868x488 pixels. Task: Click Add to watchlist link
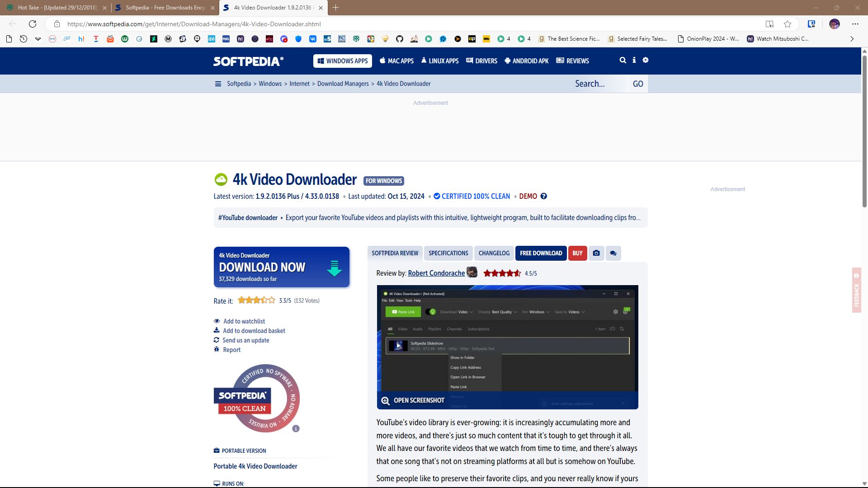point(244,321)
